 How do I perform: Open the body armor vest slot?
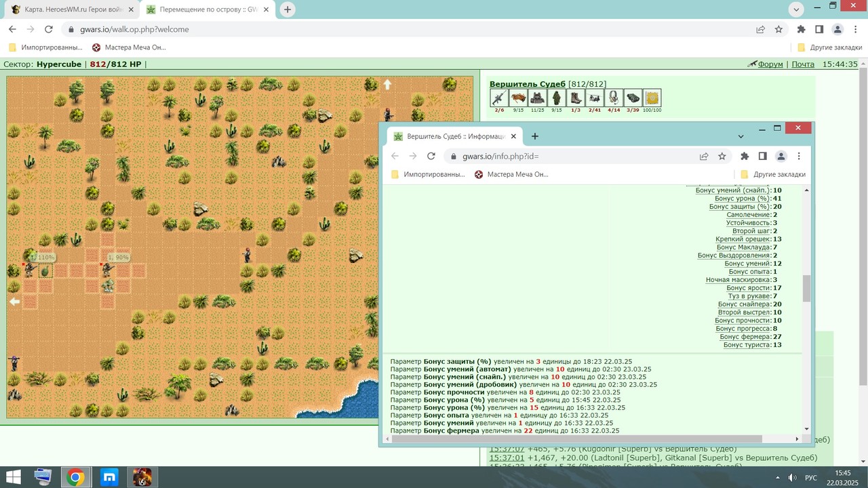coord(538,98)
